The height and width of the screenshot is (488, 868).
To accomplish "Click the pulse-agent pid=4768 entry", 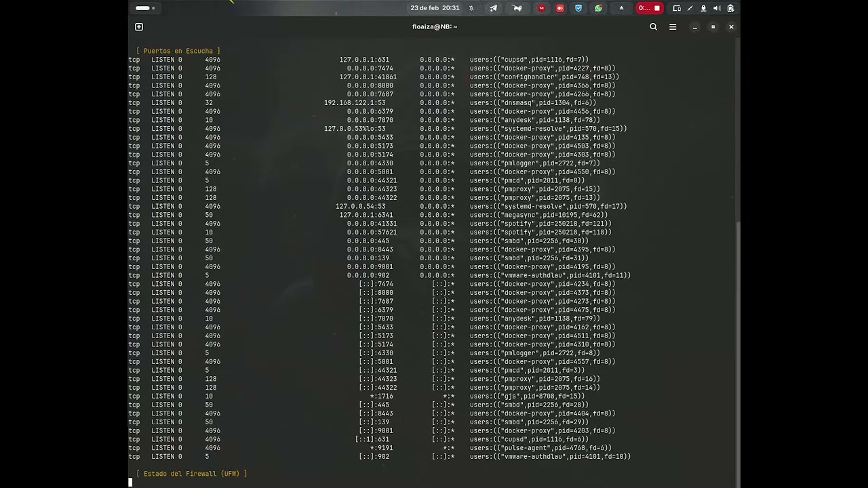I will (x=540, y=448).
